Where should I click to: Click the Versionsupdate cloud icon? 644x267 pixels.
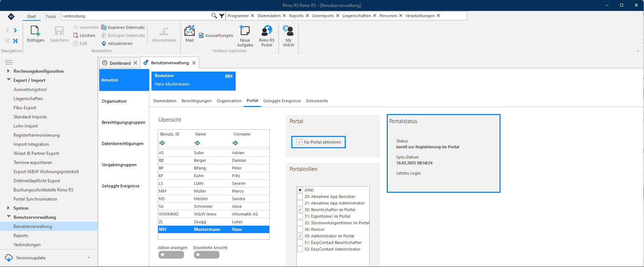[x=9, y=258]
